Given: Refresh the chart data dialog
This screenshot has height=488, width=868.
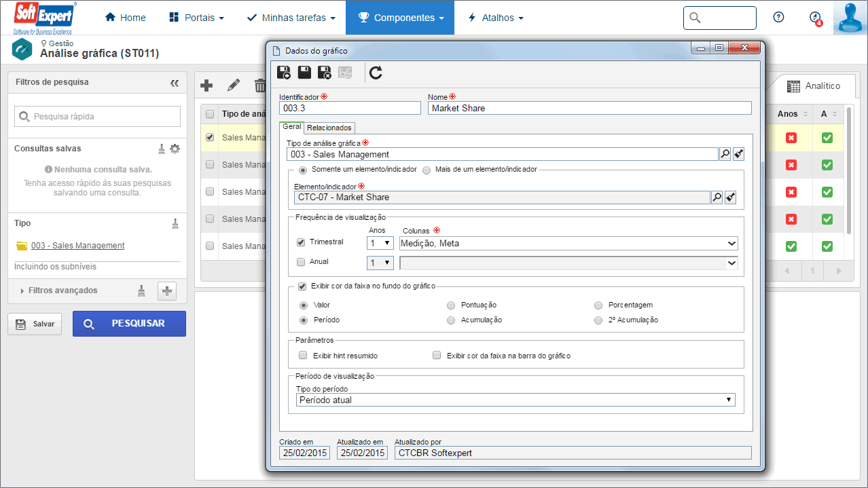Looking at the screenshot, I should click(x=376, y=73).
